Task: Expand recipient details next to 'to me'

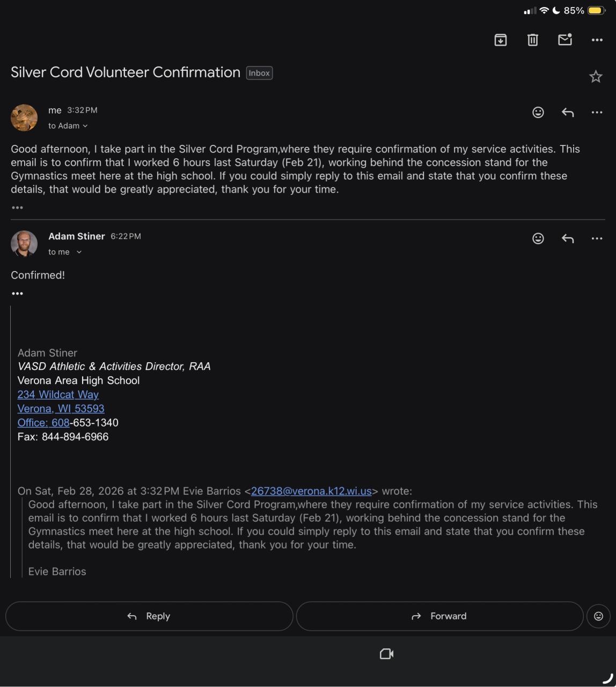Action: 79,252
